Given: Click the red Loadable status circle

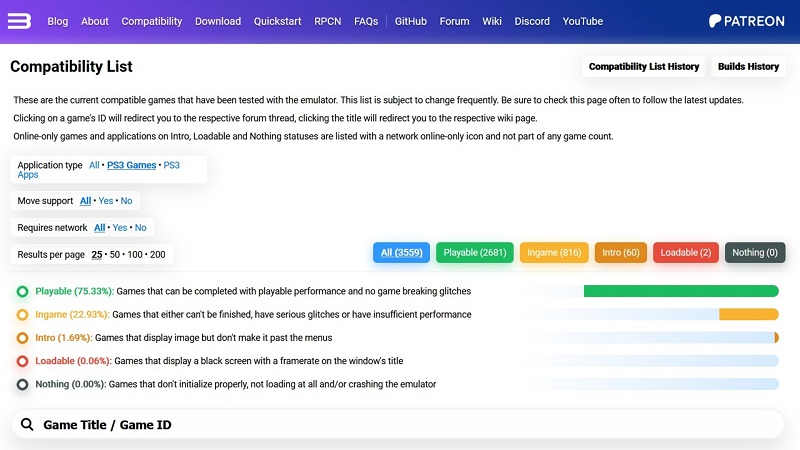Looking at the screenshot, I should click(22, 361).
